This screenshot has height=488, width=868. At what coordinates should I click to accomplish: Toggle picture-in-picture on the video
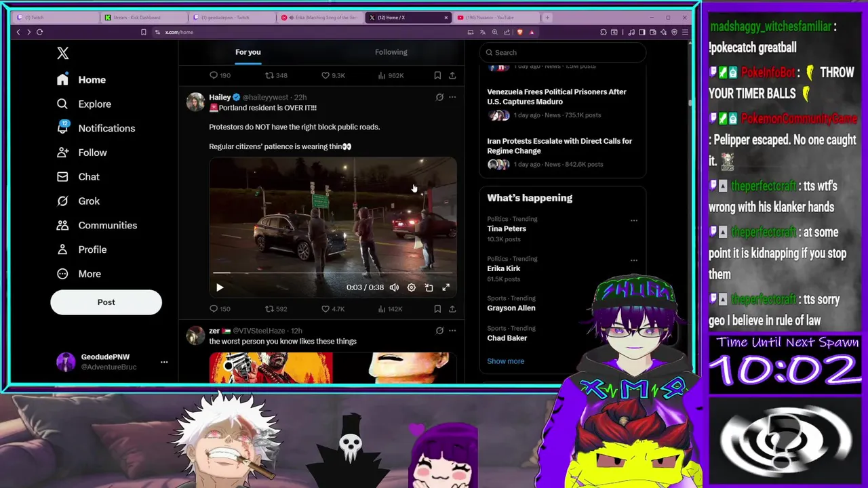point(429,287)
